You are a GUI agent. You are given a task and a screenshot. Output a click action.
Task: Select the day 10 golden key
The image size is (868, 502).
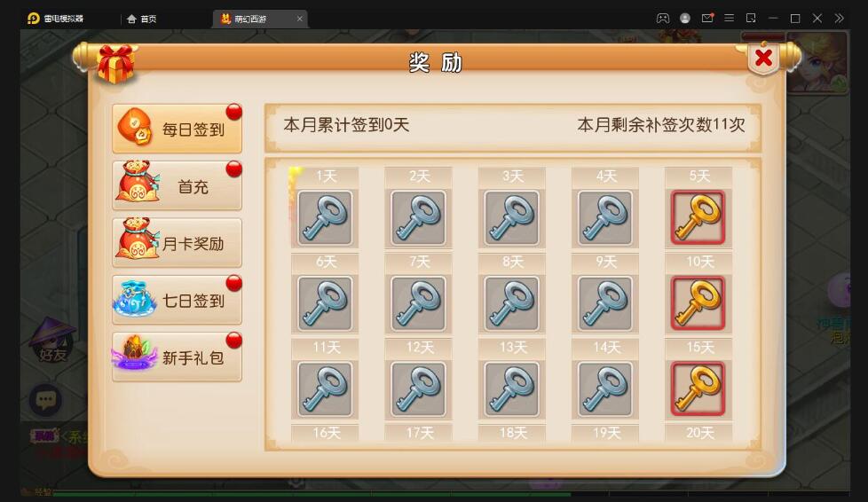click(698, 303)
